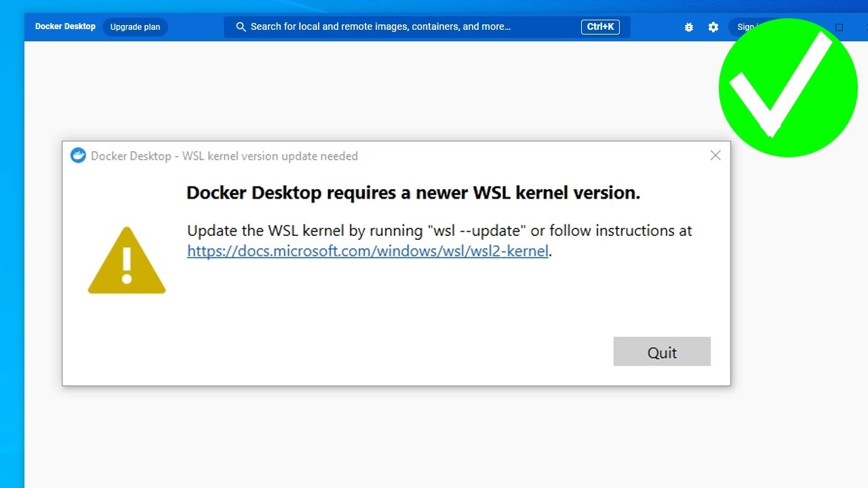Close the WSL kernel update dialog

pos(715,156)
